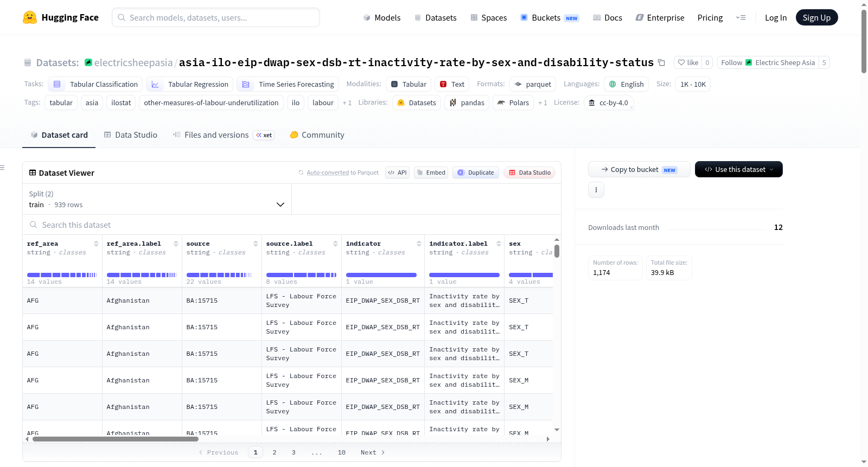Open the three-dot more options menu
868x467 pixels.
(596, 190)
